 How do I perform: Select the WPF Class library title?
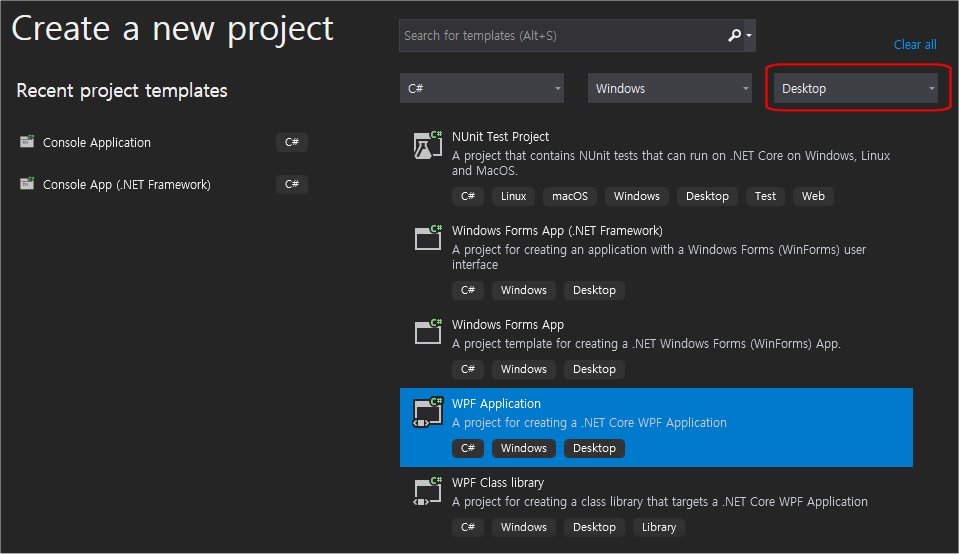click(498, 483)
